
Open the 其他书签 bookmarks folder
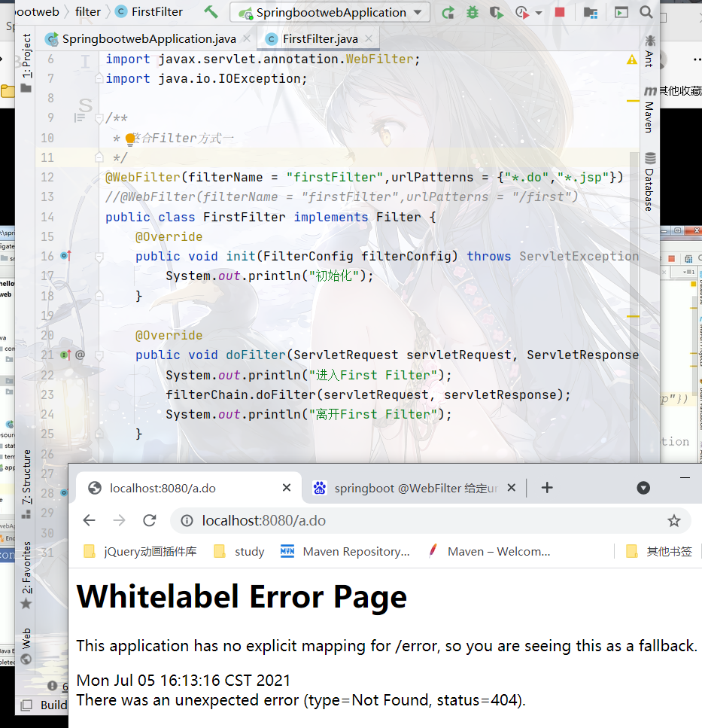pos(659,552)
